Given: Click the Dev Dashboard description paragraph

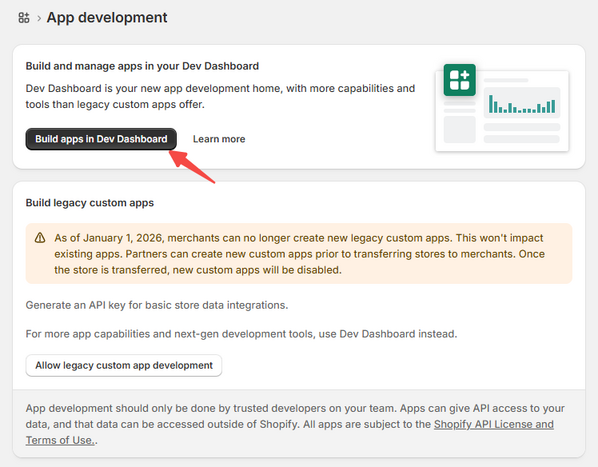Looking at the screenshot, I should click(220, 96).
